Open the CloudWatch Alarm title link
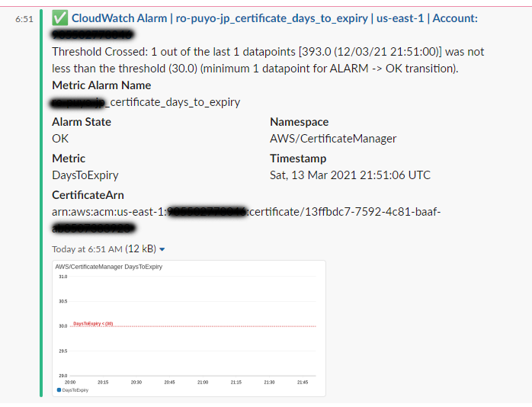Screen dimensions: 532x407 (x=274, y=18)
